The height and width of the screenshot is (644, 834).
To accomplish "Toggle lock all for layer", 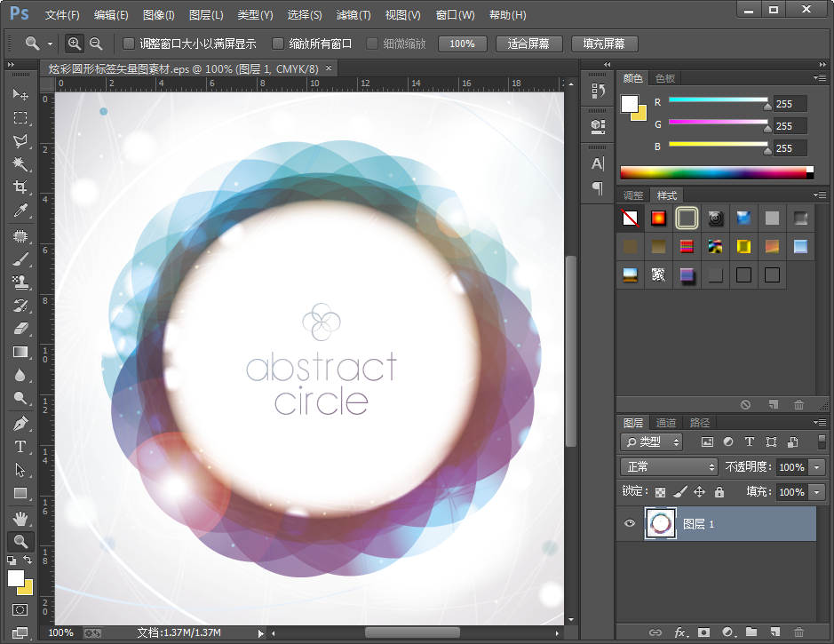I will [719, 492].
